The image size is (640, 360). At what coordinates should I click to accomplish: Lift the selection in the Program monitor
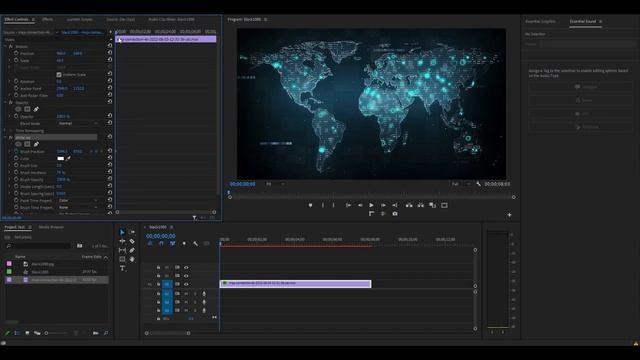click(409, 205)
